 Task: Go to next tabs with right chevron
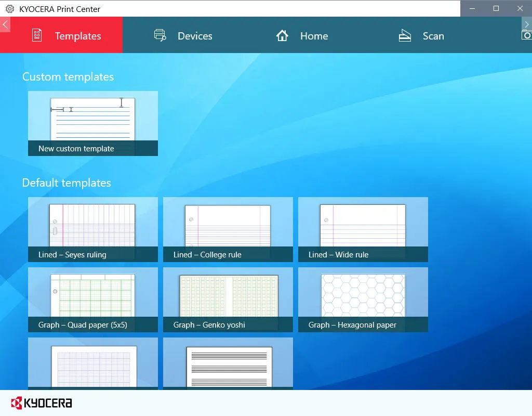point(527,24)
